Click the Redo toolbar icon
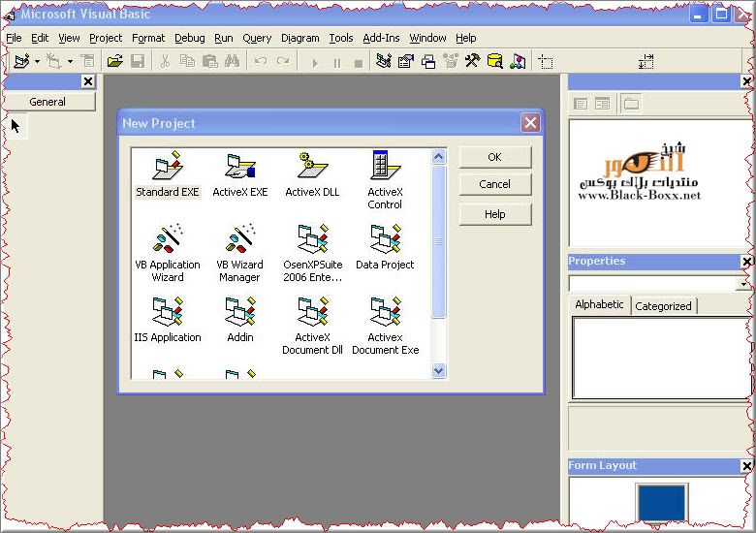Viewport: 756px width, 533px height. [x=283, y=61]
